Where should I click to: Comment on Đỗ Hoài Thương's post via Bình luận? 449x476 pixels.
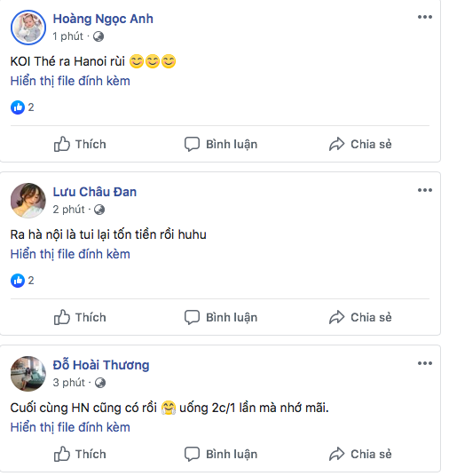(x=221, y=455)
